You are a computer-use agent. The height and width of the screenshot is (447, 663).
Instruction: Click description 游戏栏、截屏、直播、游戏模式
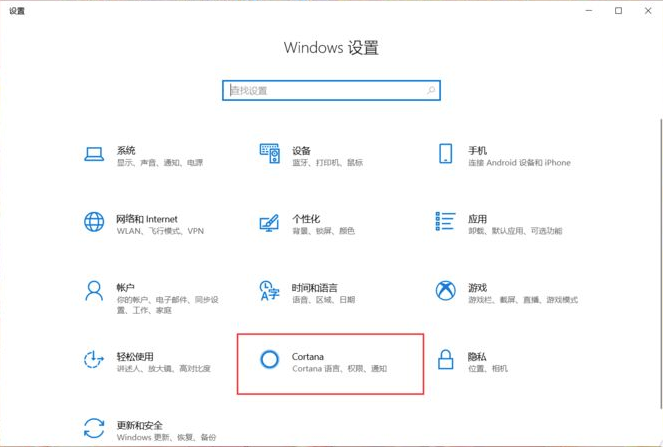pyautogui.click(x=523, y=300)
